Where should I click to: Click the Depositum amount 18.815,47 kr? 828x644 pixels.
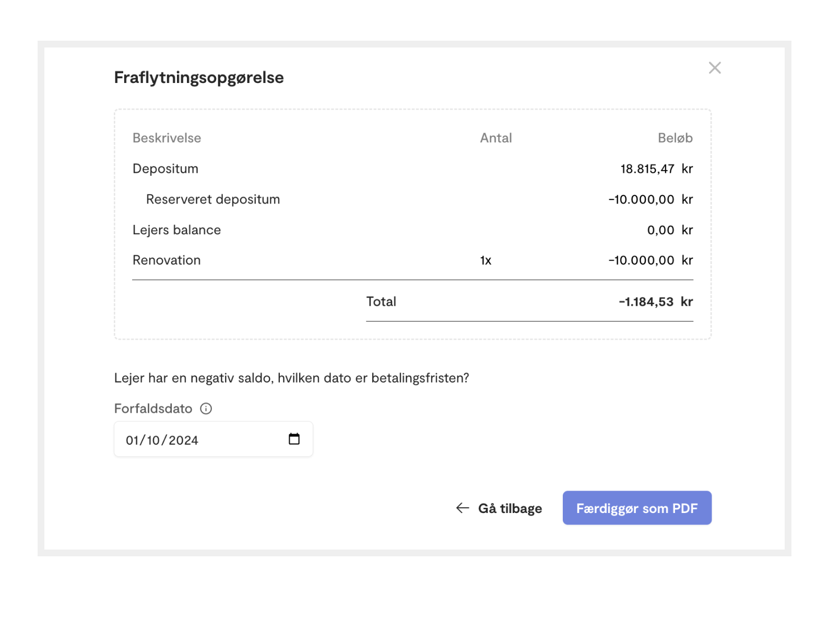[x=656, y=169]
